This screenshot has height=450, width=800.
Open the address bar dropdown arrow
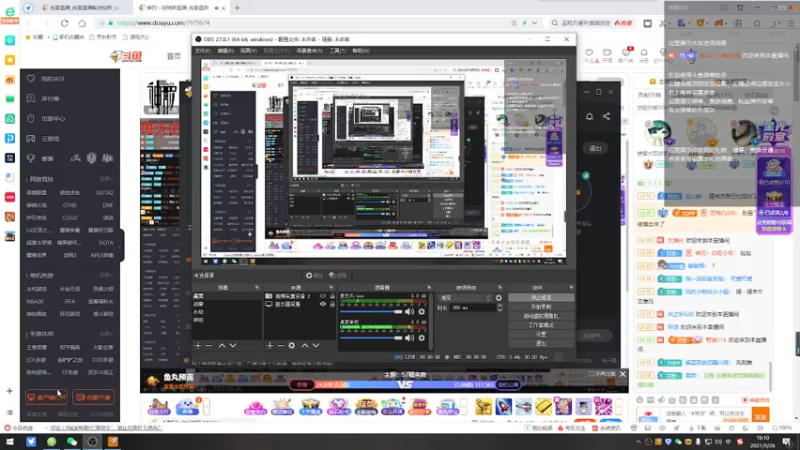tap(534, 23)
